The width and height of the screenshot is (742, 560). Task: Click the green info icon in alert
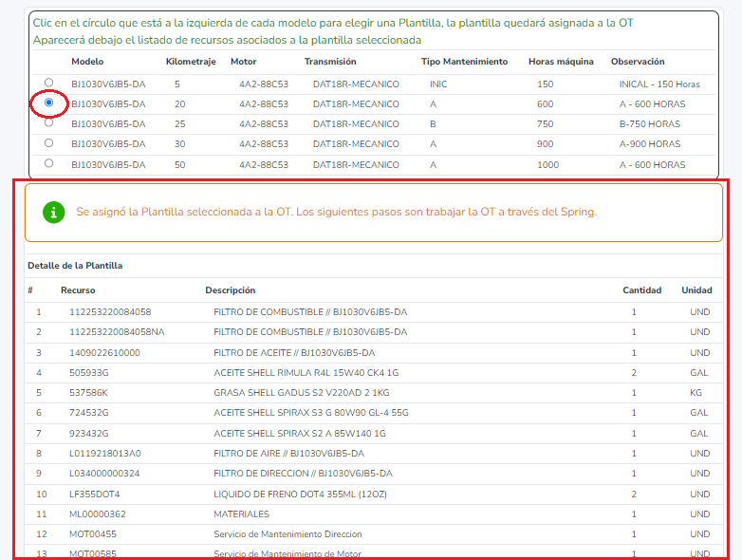(53, 212)
